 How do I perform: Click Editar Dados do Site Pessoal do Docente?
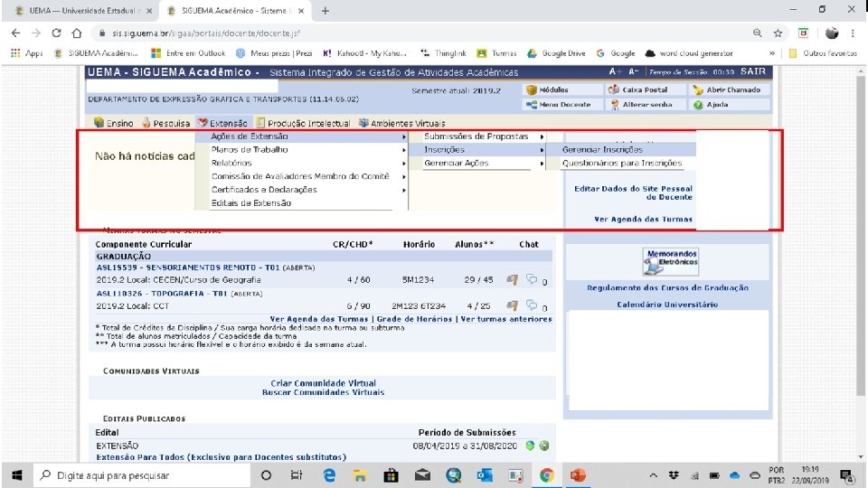pos(633,192)
